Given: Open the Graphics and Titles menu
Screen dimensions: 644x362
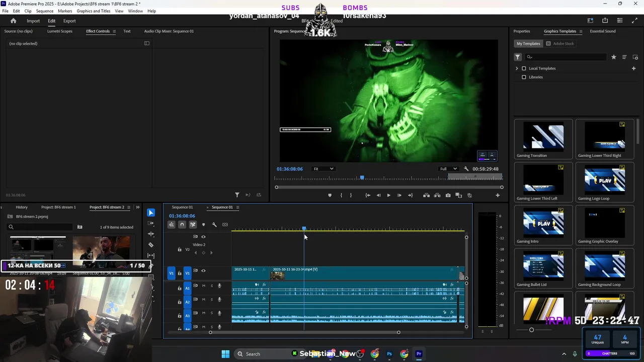Looking at the screenshot, I should [94, 11].
